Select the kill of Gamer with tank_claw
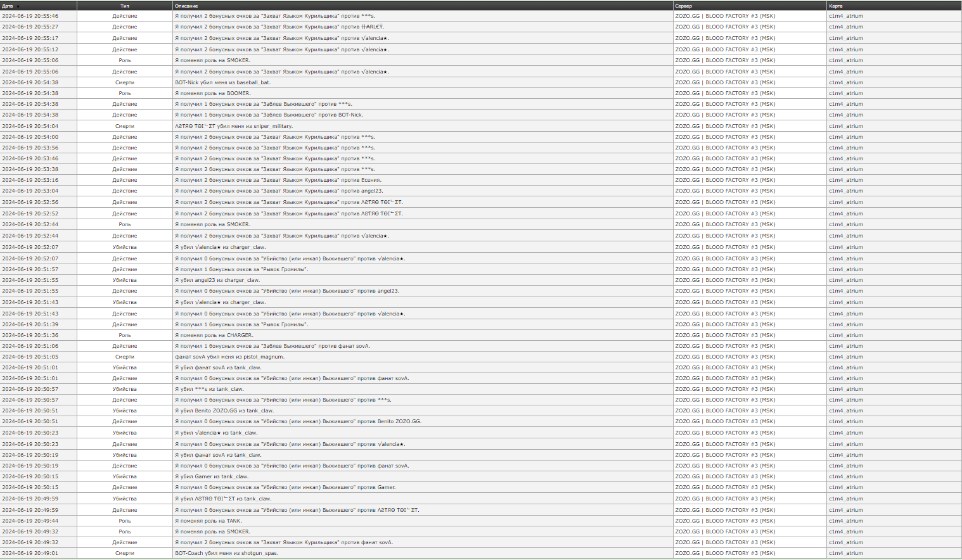This screenshot has height=560, width=962. (x=212, y=476)
